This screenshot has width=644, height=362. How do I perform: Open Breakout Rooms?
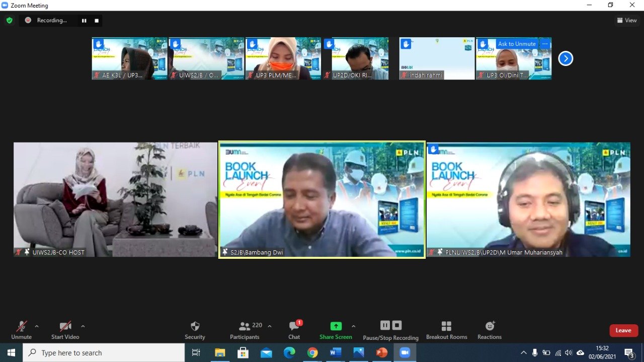coord(446,330)
